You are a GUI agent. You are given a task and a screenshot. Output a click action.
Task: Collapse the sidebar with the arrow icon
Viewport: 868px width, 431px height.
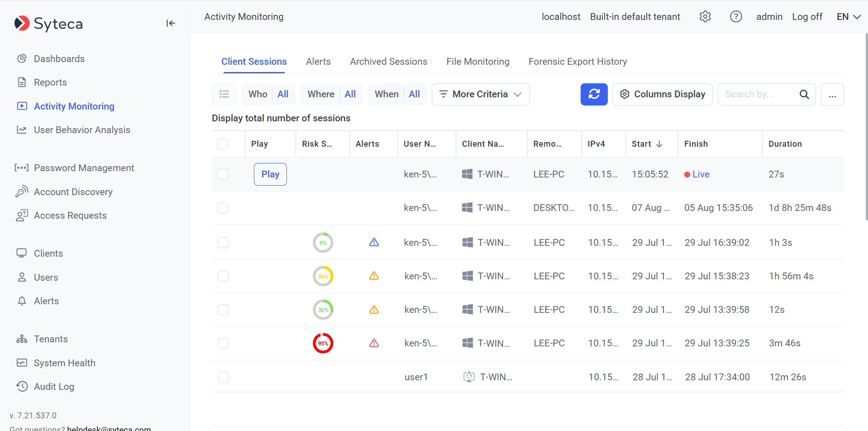pos(170,23)
